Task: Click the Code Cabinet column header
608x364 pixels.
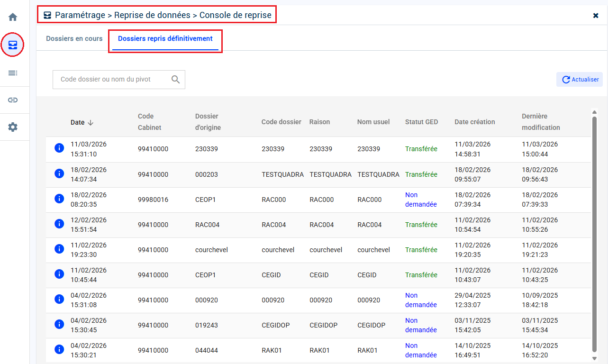Action: pos(150,122)
